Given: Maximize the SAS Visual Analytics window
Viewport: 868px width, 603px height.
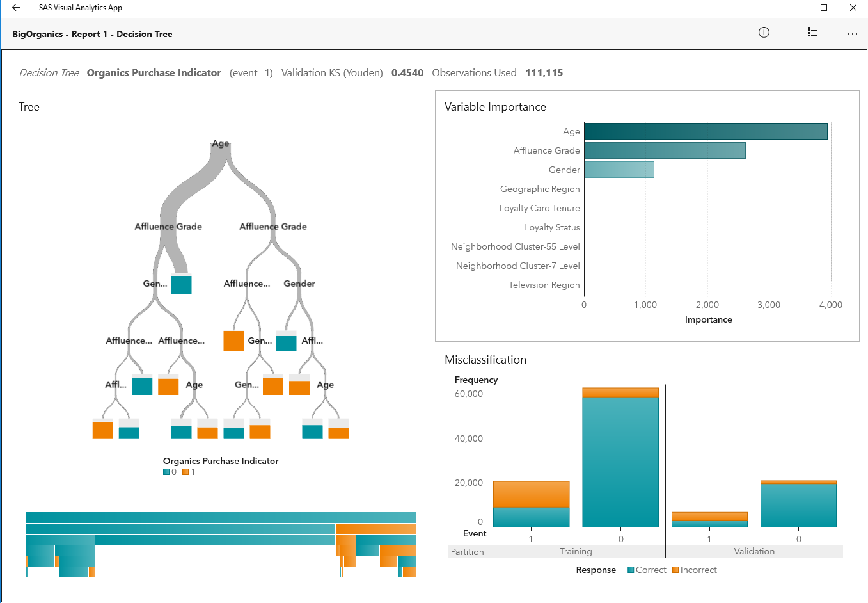Looking at the screenshot, I should [x=824, y=8].
